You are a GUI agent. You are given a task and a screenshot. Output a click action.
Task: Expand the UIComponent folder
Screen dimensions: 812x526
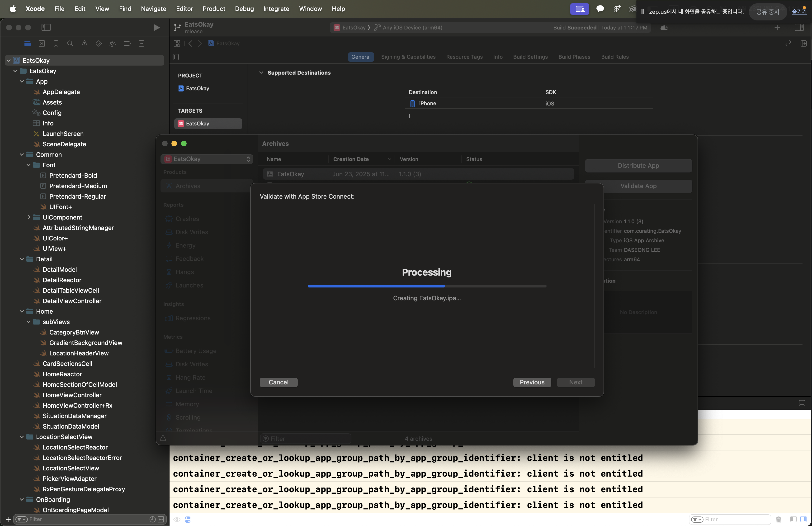pyautogui.click(x=29, y=217)
